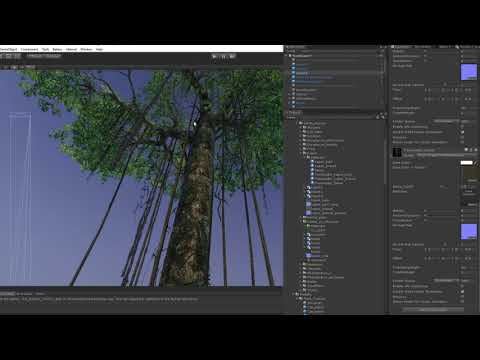Click the Pause button in the toolbar
The height and width of the screenshot is (360, 480).
point(223,56)
